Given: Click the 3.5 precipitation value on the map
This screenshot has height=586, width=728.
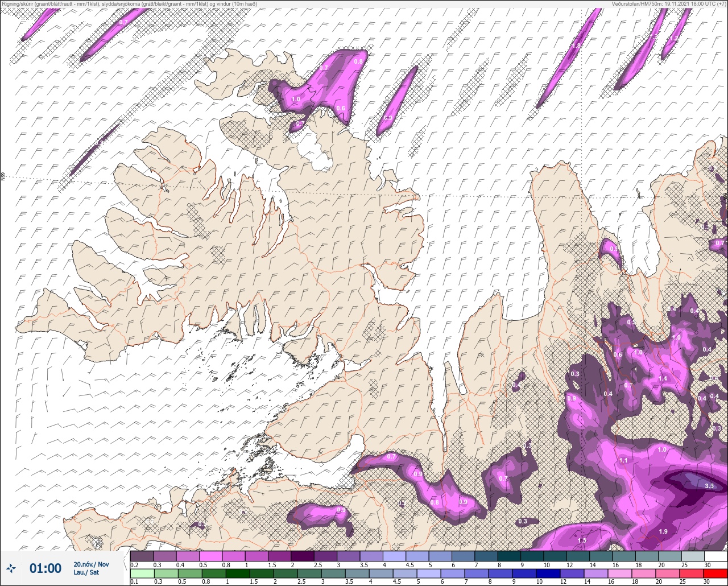Looking at the screenshot, I should [709, 486].
